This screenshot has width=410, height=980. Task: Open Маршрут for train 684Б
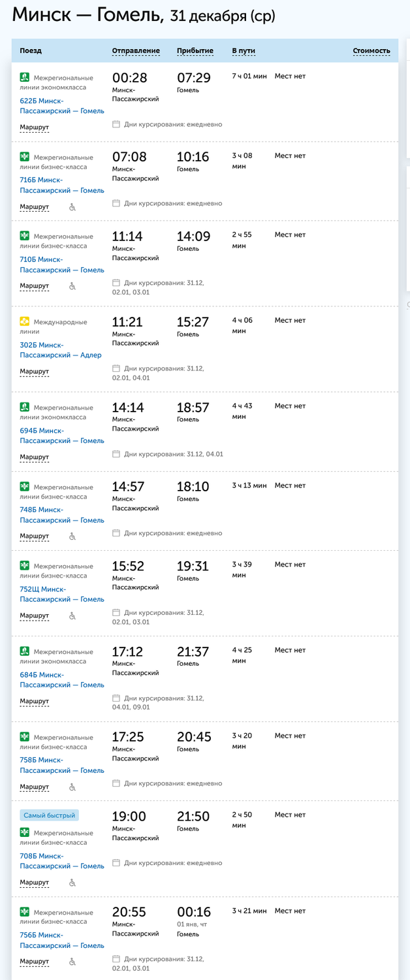tap(34, 702)
